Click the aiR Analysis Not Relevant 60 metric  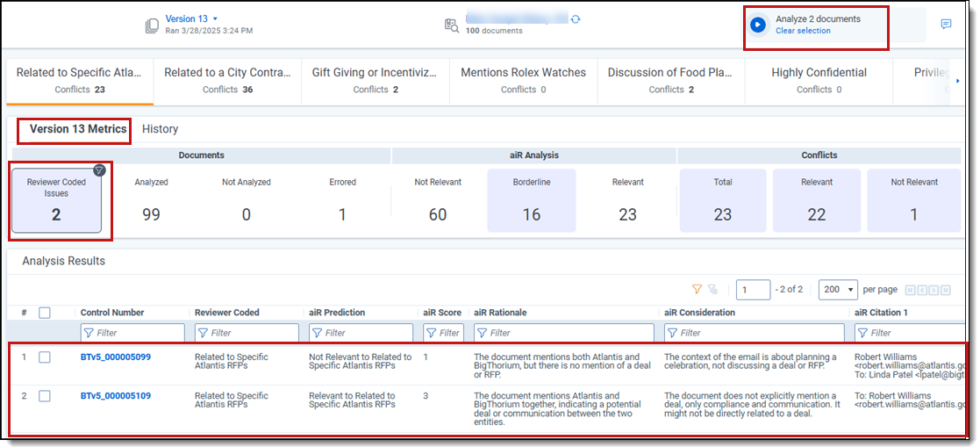tap(438, 200)
